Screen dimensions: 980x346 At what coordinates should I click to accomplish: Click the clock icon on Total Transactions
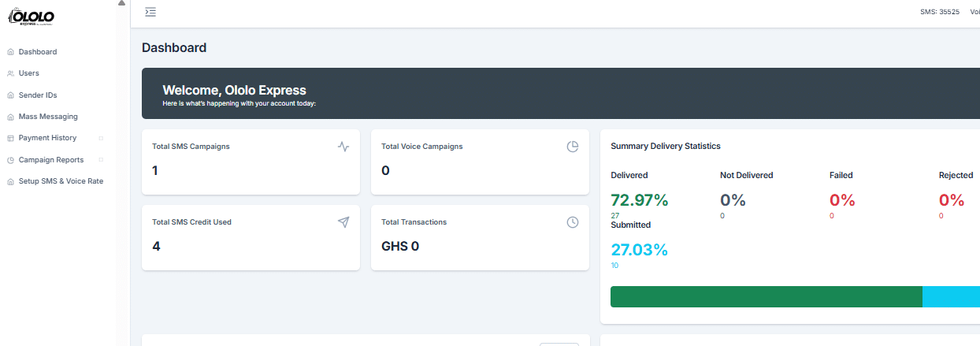pyautogui.click(x=573, y=222)
